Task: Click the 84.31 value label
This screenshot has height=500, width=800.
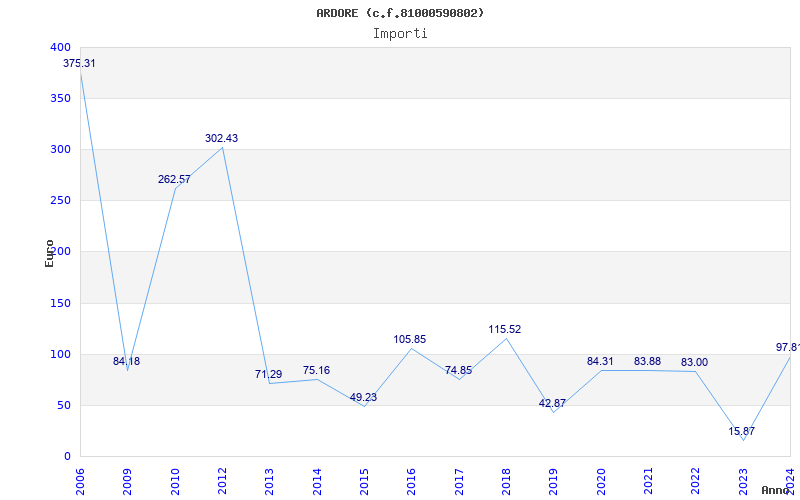Action: tap(600, 361)
